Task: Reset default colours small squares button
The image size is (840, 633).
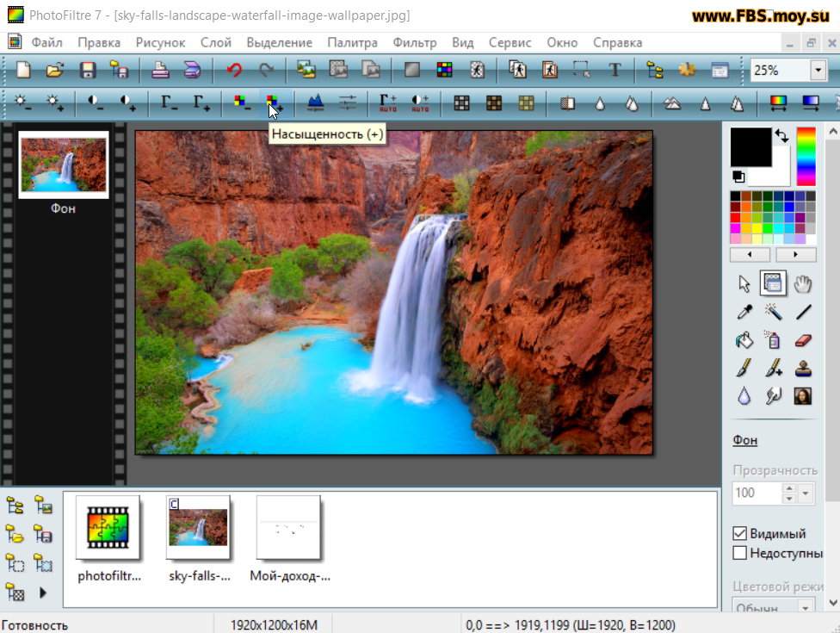Action: click(x=738, y=177)
